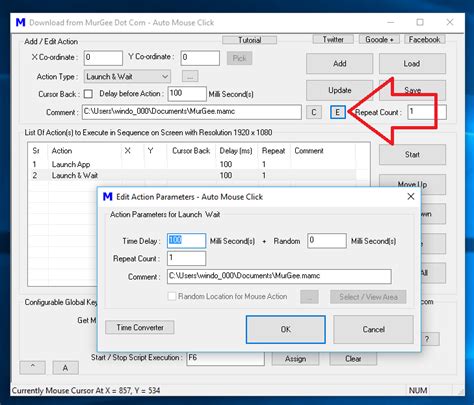Toggle the Cursor Back checkbox
This screenshot has height=405, width=474.
pos(88,94)
